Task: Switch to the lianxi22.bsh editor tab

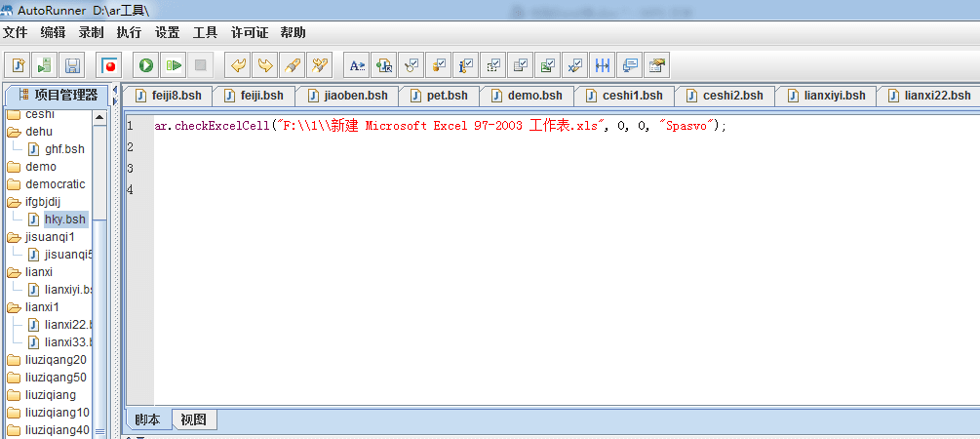Action: 928,96
